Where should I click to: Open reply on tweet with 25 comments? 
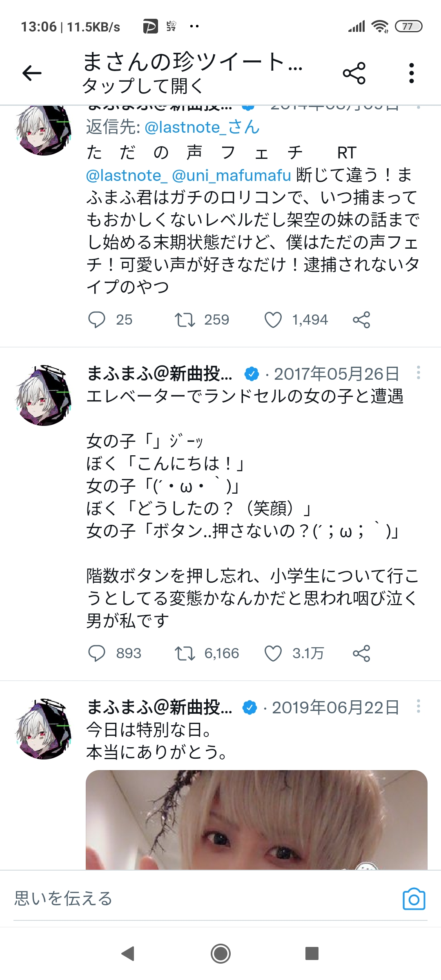97,320
